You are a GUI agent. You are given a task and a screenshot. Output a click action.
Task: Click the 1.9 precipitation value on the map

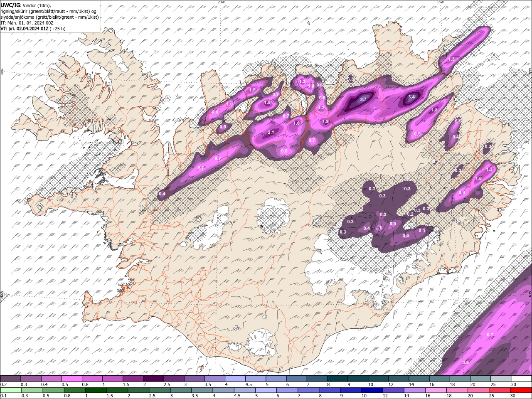pyautogui.click(x=326, y=121)
